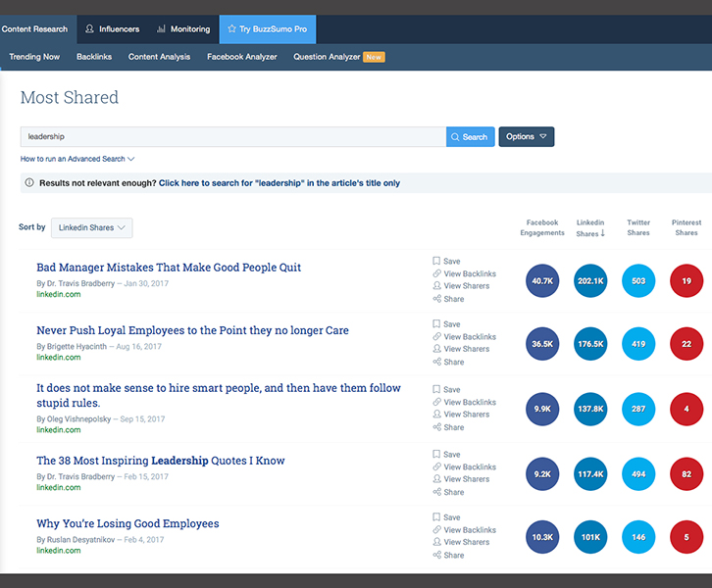Click the 202.1K Linkedin shares circle
Screen dimensions: 712x588
tap(590, 281)
